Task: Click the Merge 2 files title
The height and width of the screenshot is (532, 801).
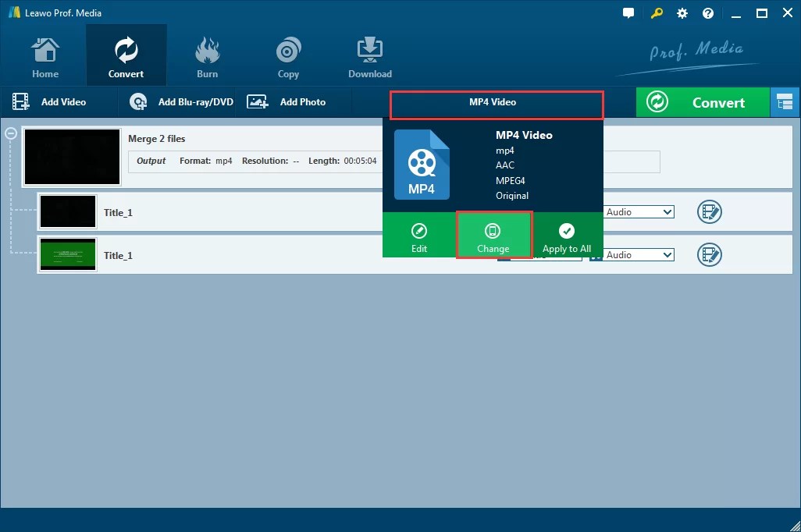Action: tap(156, 139)
